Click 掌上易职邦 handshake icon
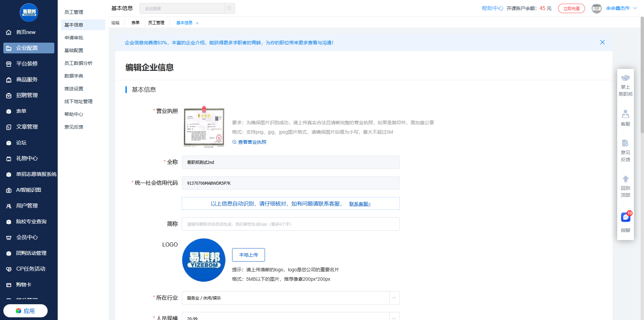The width and height of the screenshot is (644, 320). point(625,78)
